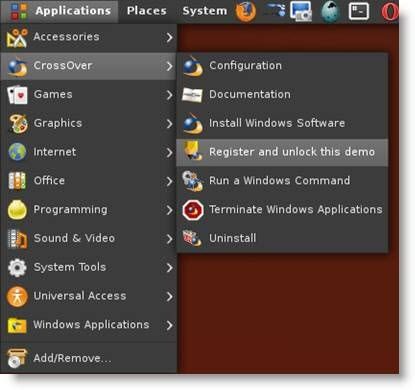Expand the Universal Access submenu arrow

click(170, 296)
